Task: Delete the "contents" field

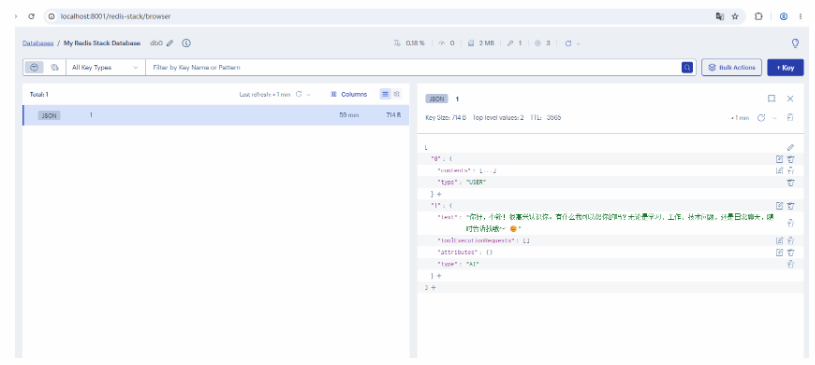Action: click(791, 171)
